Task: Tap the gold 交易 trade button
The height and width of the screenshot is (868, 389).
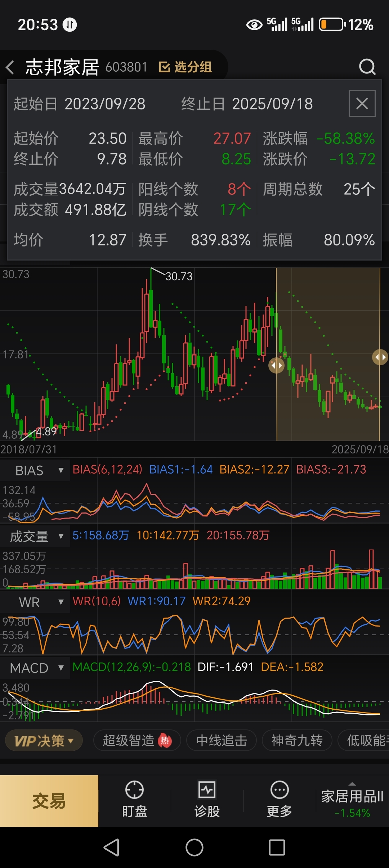Action: pyautogui.click(x=49, y=801)
